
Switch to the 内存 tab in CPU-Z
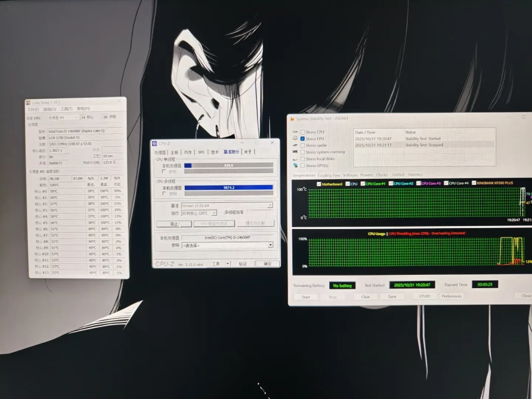(x=188, y=152)
